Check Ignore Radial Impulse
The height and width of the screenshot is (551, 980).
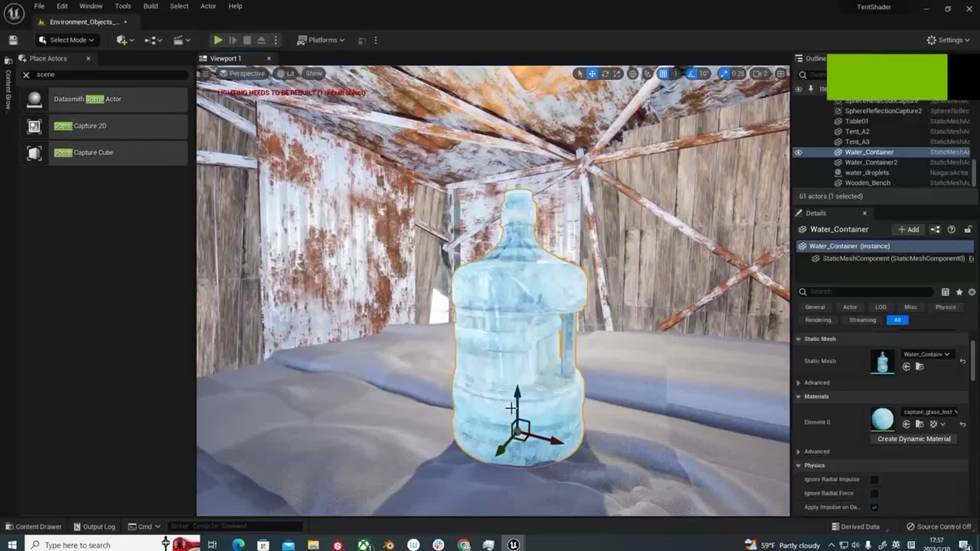874,479
